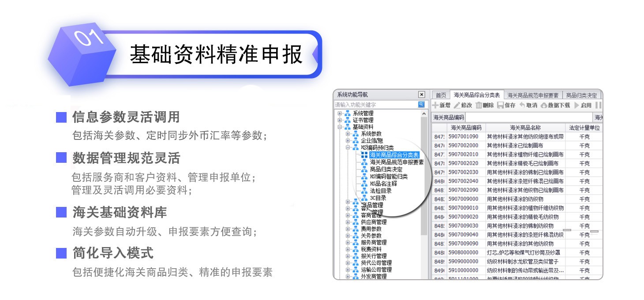Expand the 证书管理 tree node
The width and height of the screenshot is (644, 300).
point(340,120)
